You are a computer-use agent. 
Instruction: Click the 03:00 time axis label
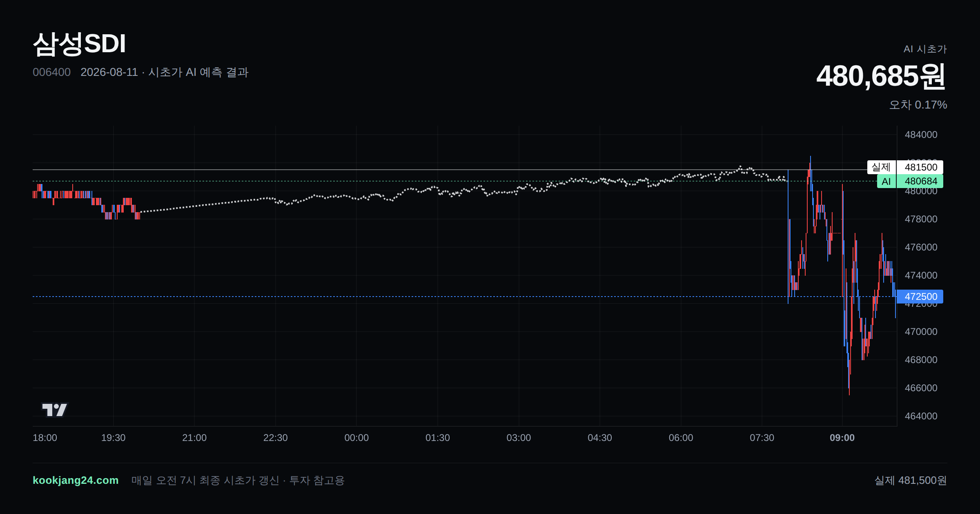(x=519, y=438)
